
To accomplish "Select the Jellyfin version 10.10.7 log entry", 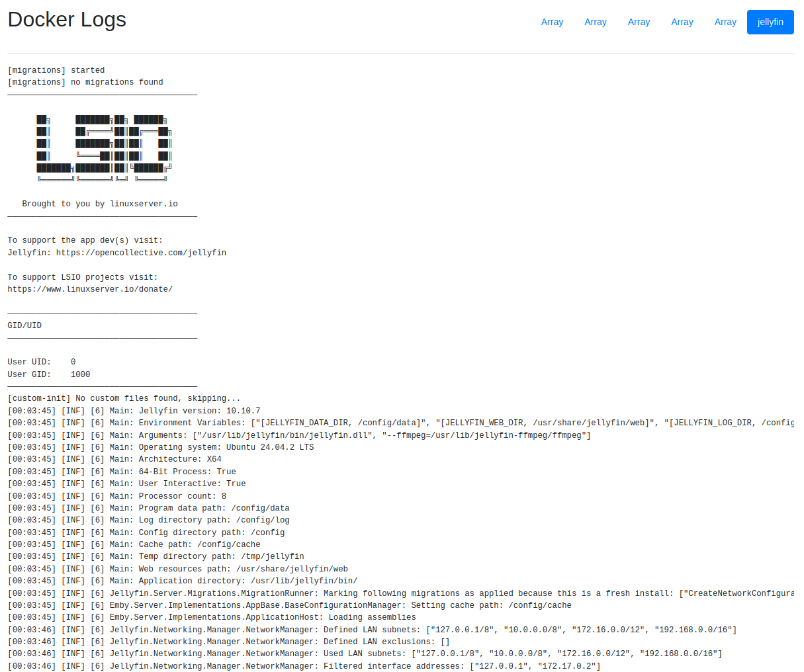I will click(132, 410).
